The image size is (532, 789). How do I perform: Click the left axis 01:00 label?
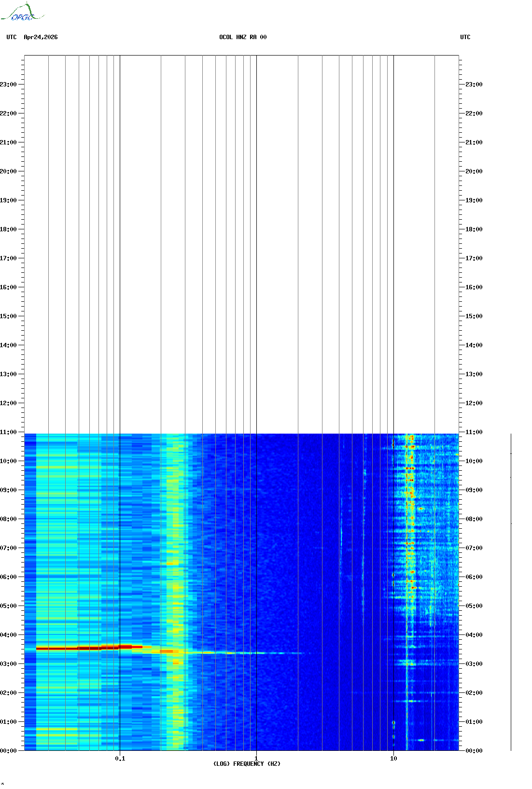[x=8, y=722]
